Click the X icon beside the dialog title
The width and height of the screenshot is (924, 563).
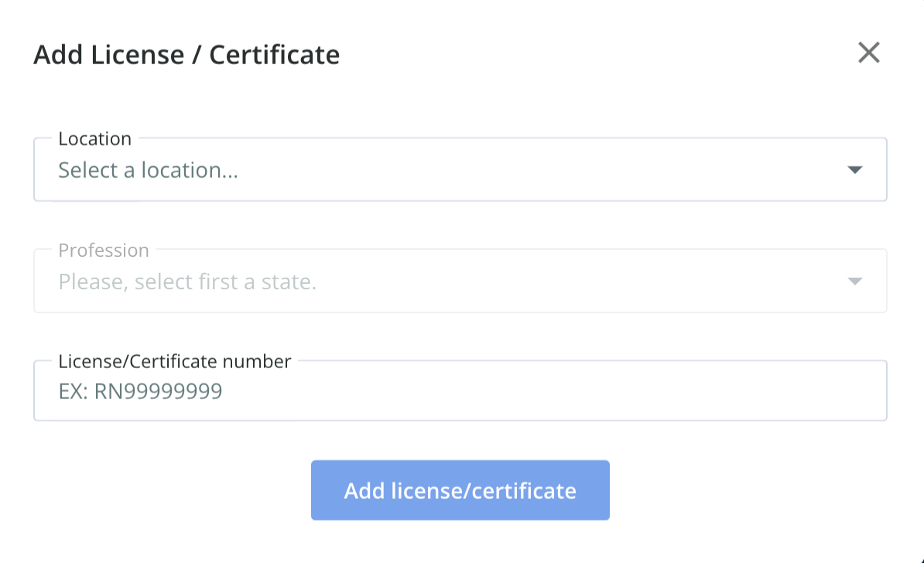click(x=869, y=53)
